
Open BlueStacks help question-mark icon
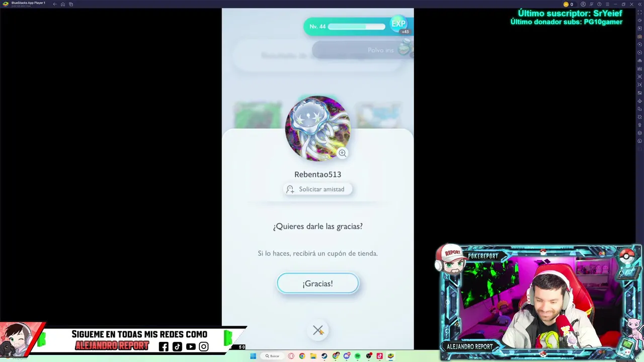[x=599, y=4]
